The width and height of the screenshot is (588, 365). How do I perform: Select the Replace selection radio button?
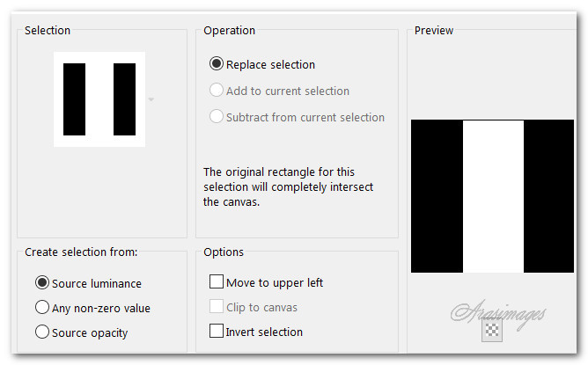point(217,64)
